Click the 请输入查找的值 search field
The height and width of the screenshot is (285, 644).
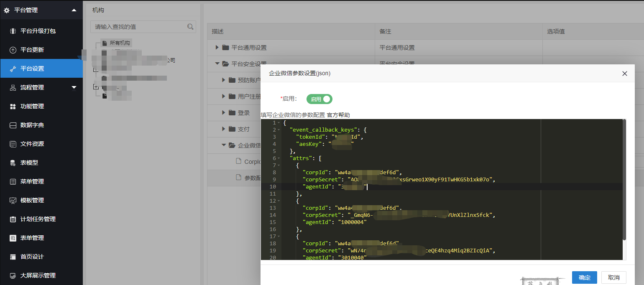point(138,27)
